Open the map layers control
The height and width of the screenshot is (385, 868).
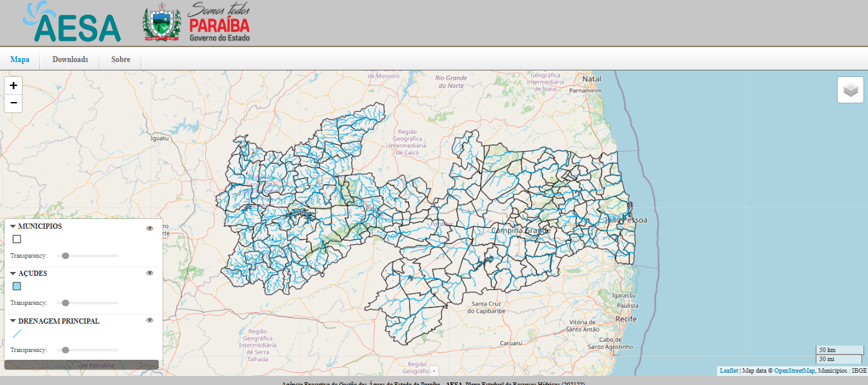(x=851, y=90)
